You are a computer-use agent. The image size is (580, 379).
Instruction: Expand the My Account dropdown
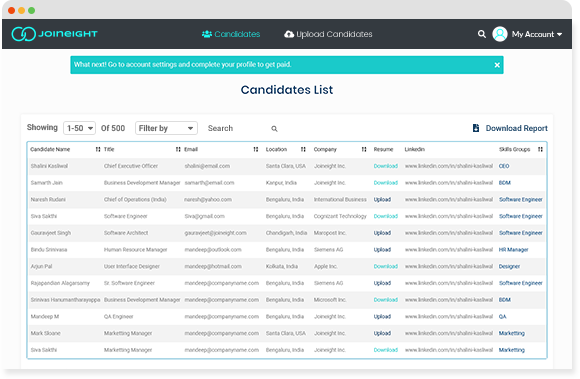click(537, 34)
